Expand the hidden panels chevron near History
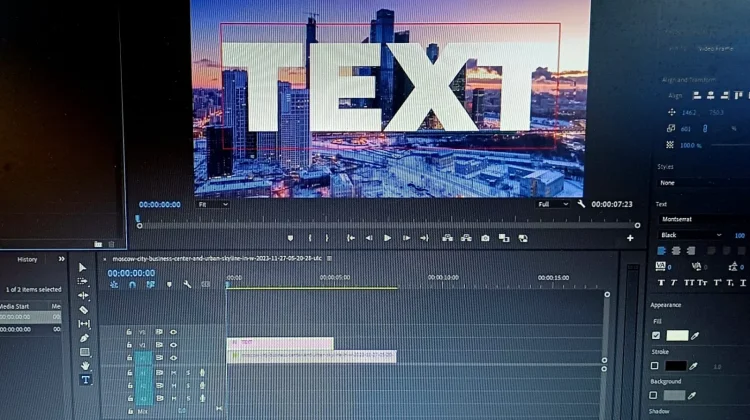Image resolution: width=750 pixels, height=420 pixels. 61,259
